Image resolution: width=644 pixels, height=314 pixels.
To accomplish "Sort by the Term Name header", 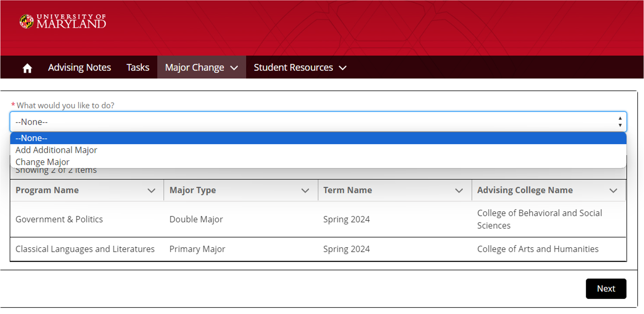I will tap(348, 190).
